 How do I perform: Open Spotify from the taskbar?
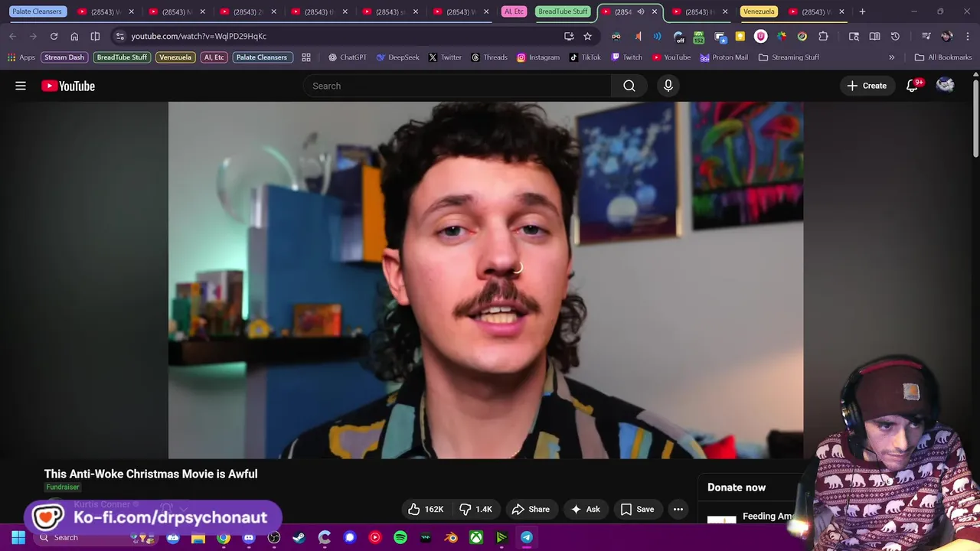pyautogui.click(x=400, y=537)
